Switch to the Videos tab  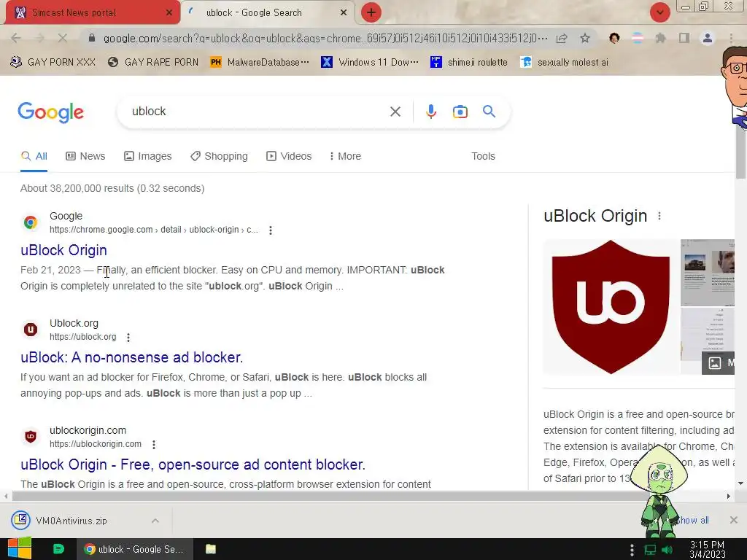pos(289,156)
